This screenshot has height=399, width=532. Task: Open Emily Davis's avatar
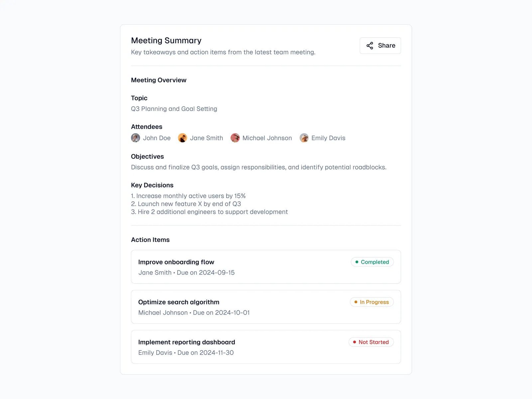click(304, 138)
